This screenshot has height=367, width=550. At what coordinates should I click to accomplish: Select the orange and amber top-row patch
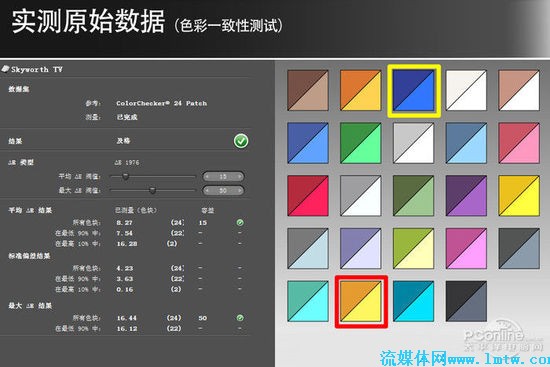click(x=361, y=90)
